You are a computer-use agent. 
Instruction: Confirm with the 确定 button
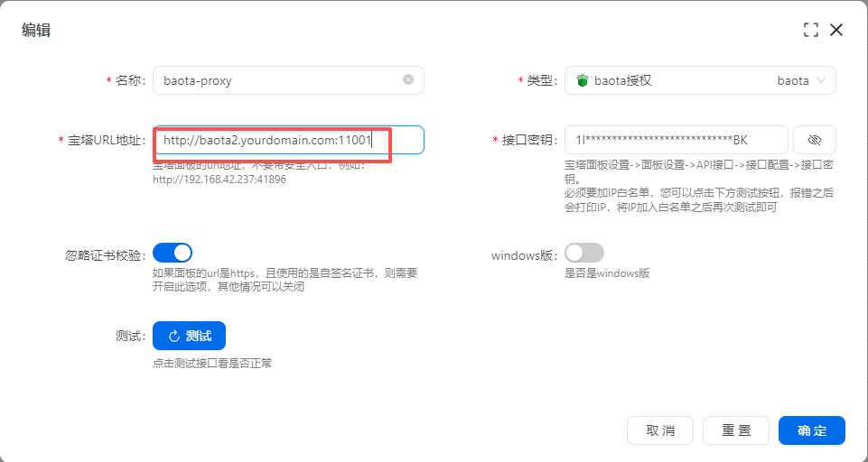click(811, 430)
